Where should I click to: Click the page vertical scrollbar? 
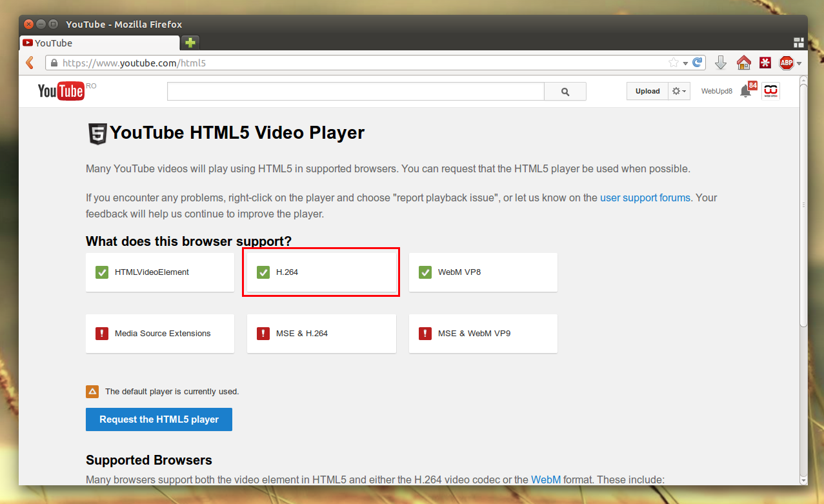803,206
